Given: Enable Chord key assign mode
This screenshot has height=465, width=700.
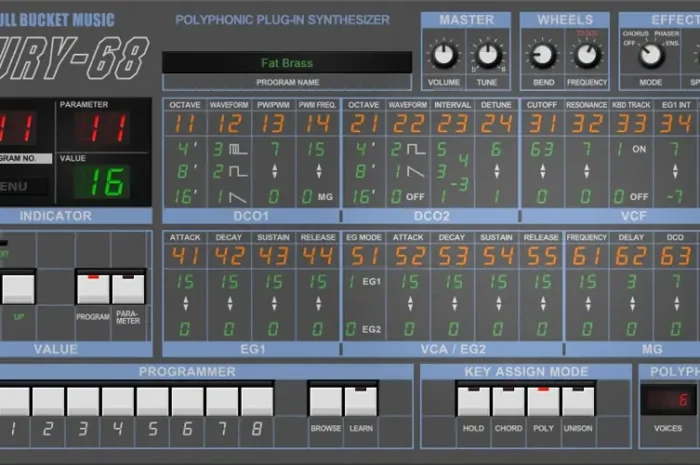Looking at the screenshot, I should (508, 401).
